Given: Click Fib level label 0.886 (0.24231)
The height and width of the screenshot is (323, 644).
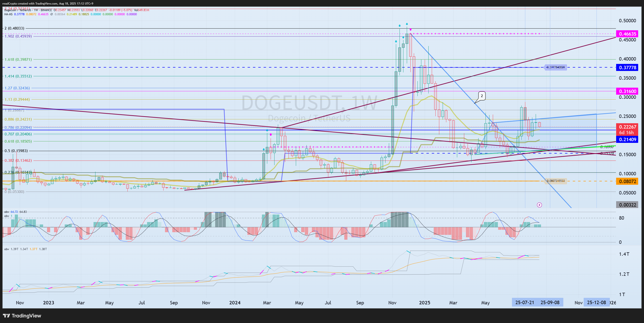Looking at the screenshot, I should pyautogui.click(x=18, y=119).
